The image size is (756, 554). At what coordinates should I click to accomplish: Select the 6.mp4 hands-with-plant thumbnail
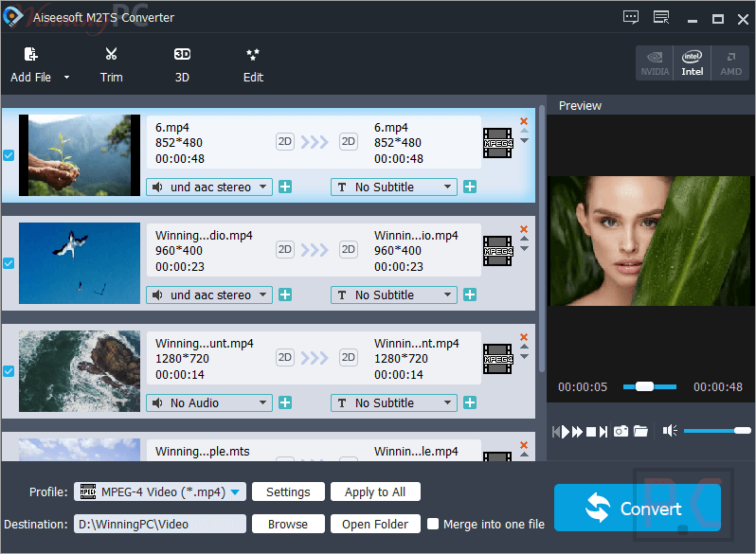(80, 155)
